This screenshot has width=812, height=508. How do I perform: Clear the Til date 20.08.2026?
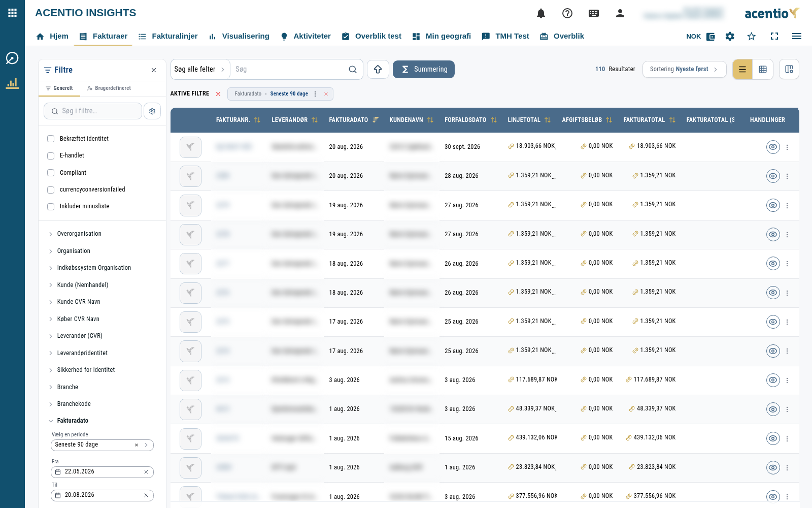point(146,495)
